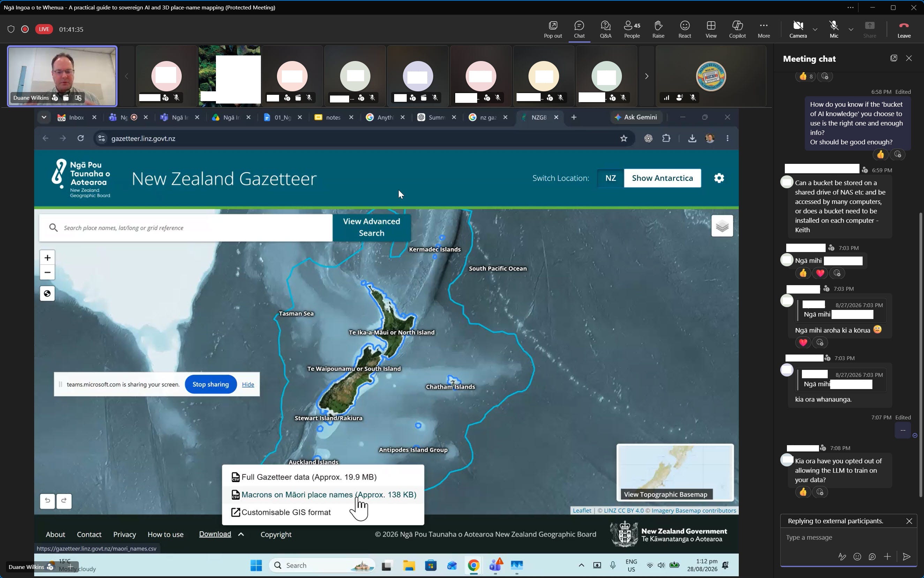Image resolution: width=924 pixels, height=578 pixels.
Task: Switch to the 01_Ng document tab
Action: click(x=282, y=117)
